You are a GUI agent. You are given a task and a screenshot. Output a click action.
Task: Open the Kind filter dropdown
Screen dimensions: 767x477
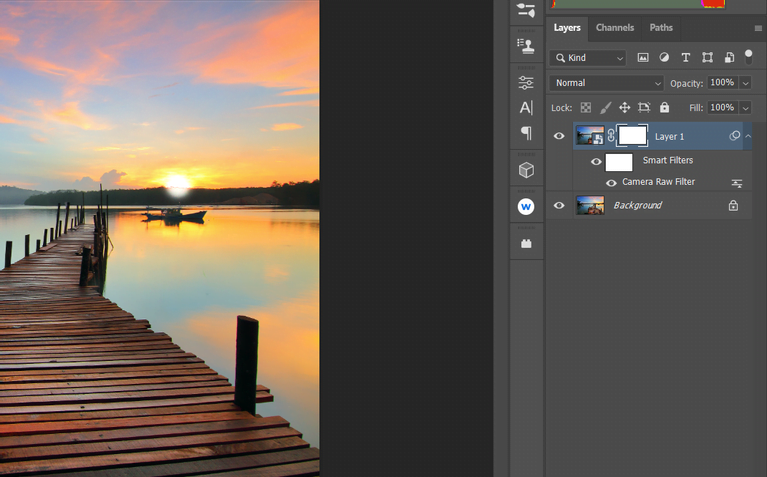(587, 58)
